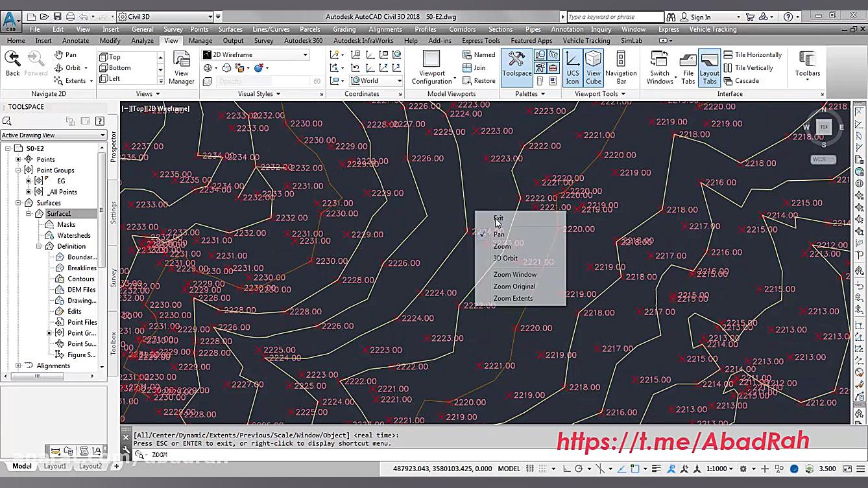The image size is (868, 488).
Task: Click the Join viewports icon
Action: pyautogui.click(x=467, y=67)
